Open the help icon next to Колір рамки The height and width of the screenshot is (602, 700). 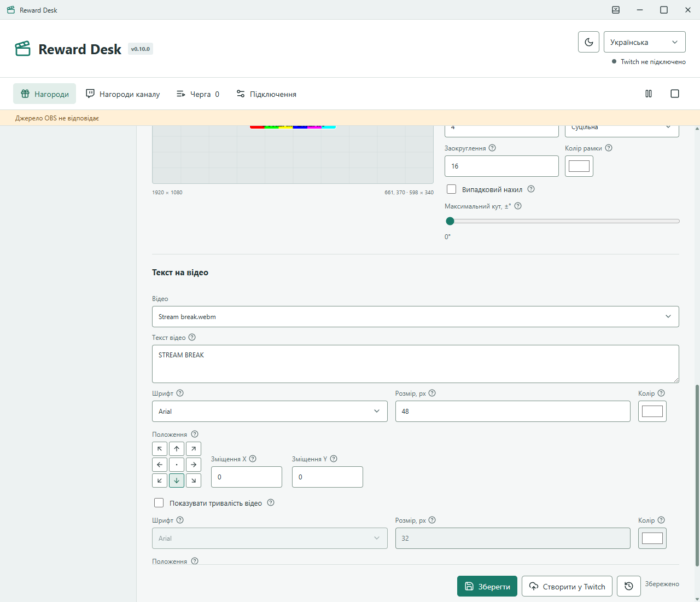[609, 148]
